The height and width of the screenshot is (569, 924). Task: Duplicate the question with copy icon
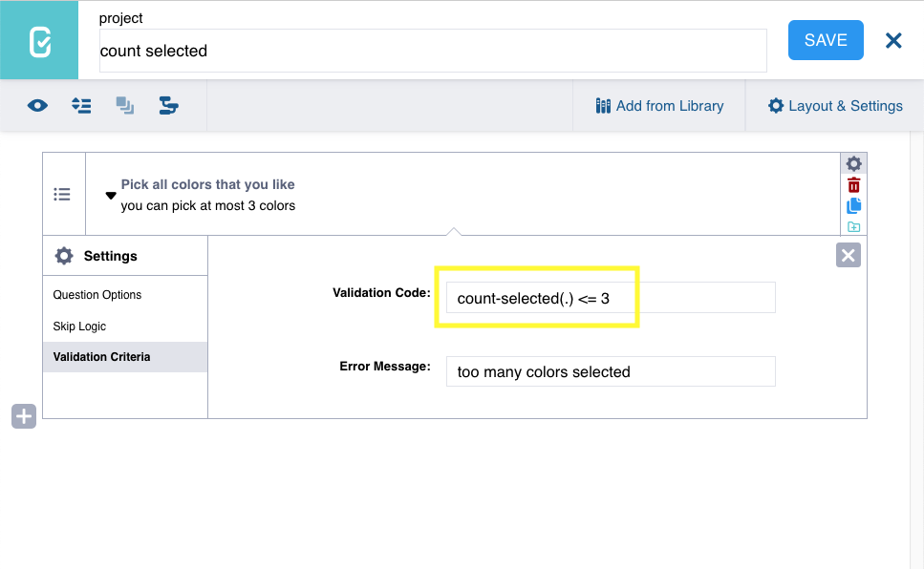[x=853, y=205]
